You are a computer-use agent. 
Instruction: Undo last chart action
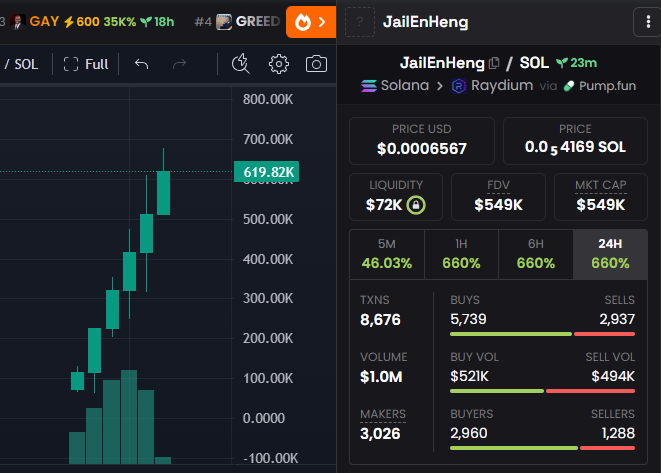pos(142,64)
